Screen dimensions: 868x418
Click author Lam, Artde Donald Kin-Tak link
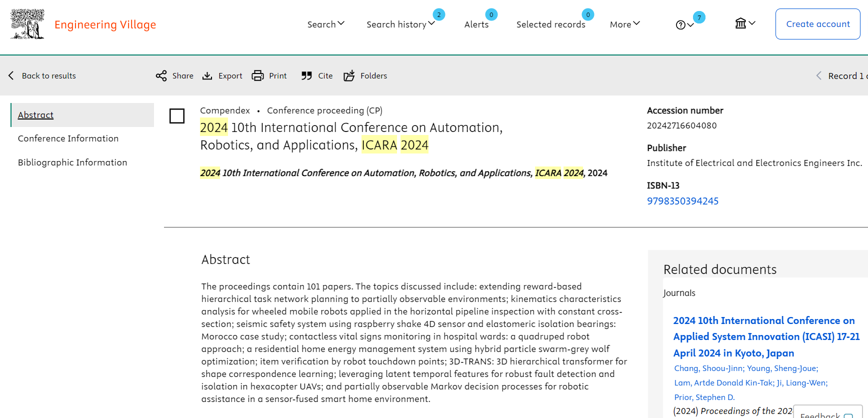click(x=724, y=383)
